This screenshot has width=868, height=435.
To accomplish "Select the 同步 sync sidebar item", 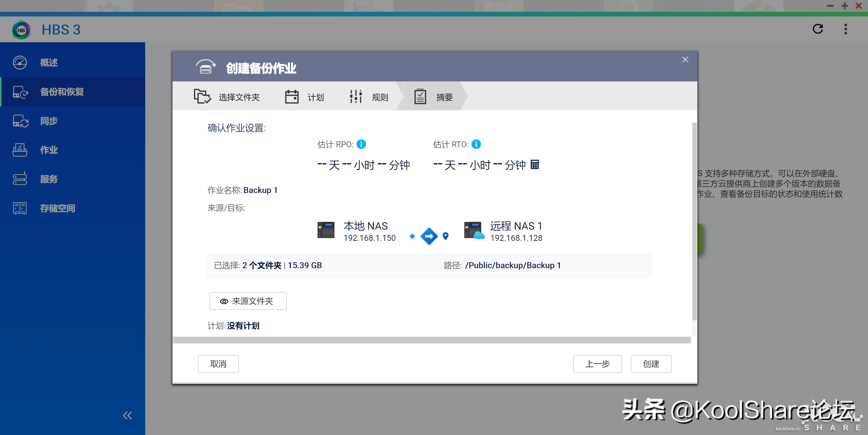I will pyautogui.click(x=48, y=121).
